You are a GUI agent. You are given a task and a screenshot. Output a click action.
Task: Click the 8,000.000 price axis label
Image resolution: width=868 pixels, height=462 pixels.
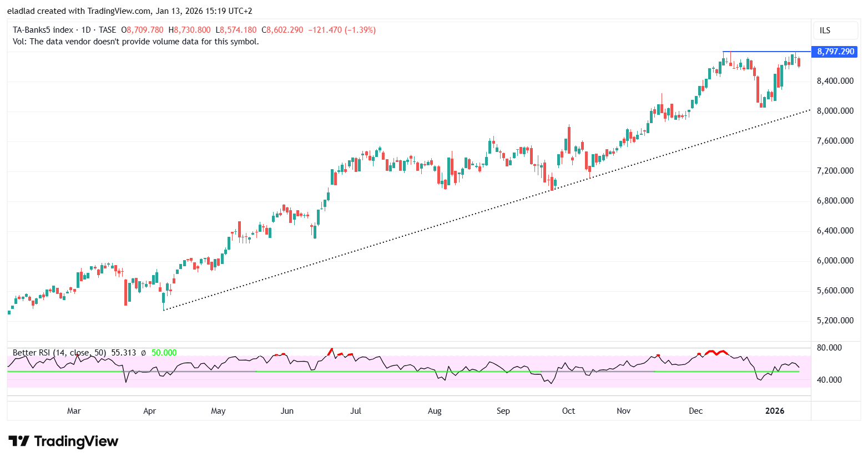point(835,111)
